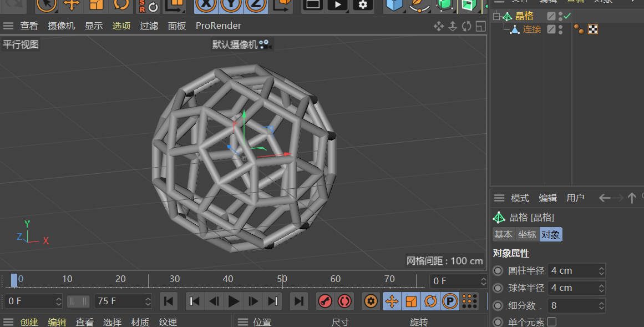Toggle the Z axis lock
Image resolution: width=644 pixels, height=327 pixels.
pos(256,5)
